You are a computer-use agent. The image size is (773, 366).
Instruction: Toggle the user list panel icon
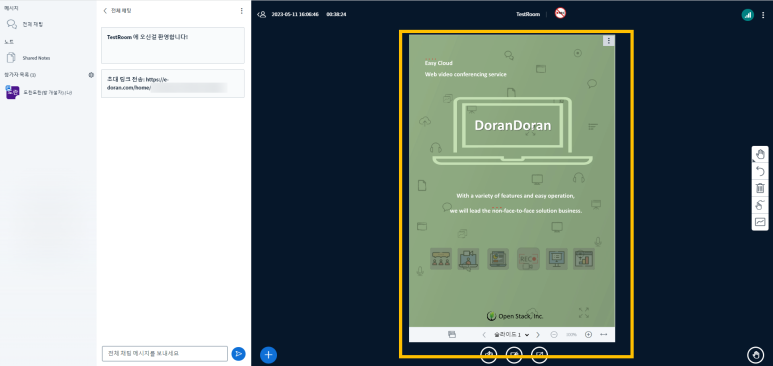coord(261,14)
